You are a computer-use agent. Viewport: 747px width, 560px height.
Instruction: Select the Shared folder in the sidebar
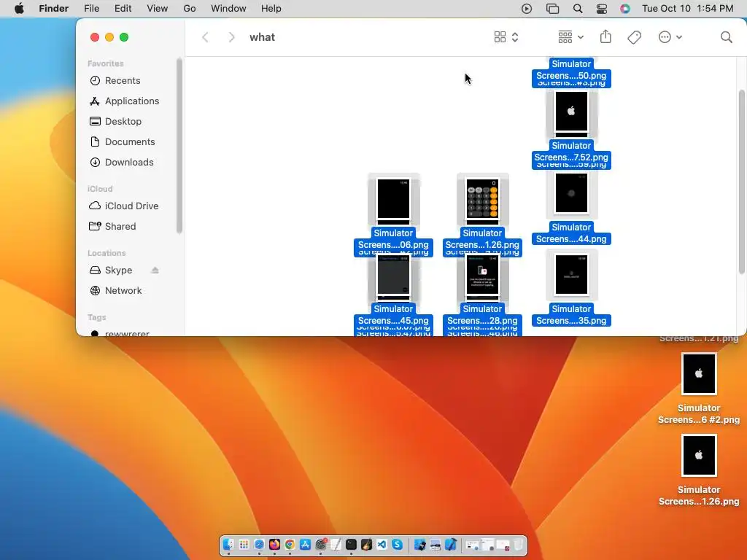pos(120,226)
